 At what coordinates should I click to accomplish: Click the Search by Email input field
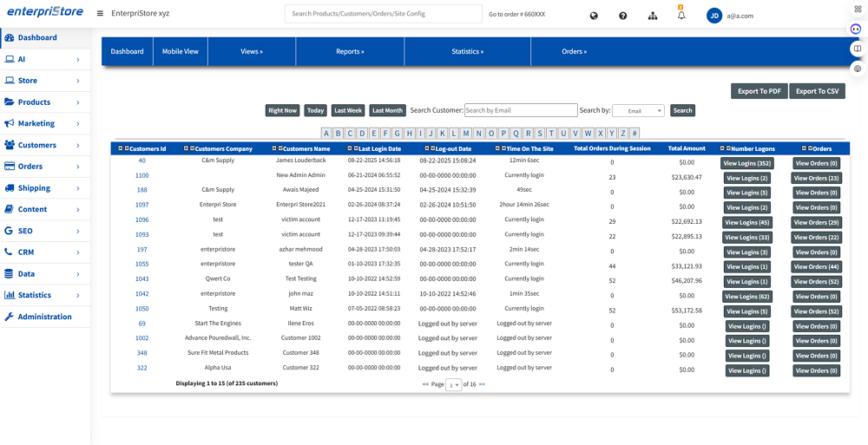point(521,110)
